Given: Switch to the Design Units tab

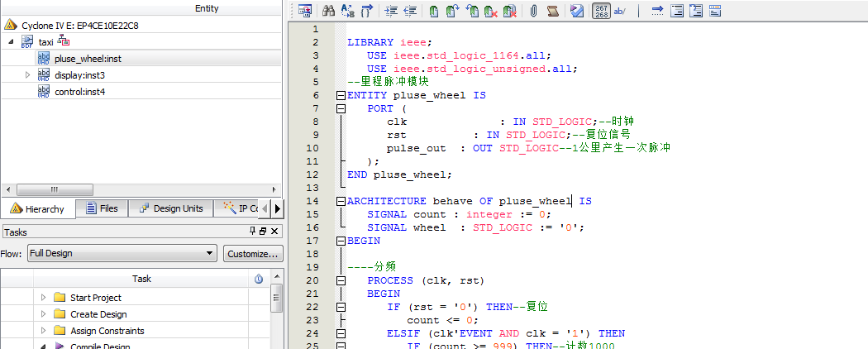Looking at the screenshot, I should [170, 208].
